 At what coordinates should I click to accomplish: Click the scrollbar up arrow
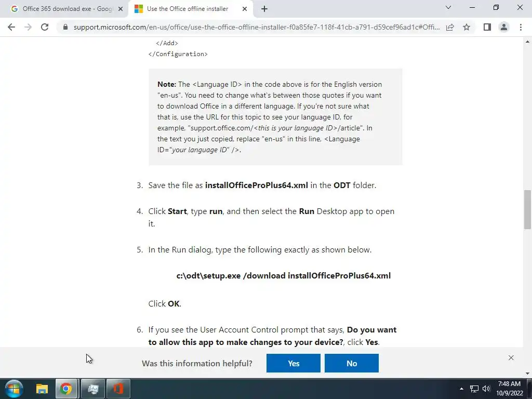pos(527,42)
